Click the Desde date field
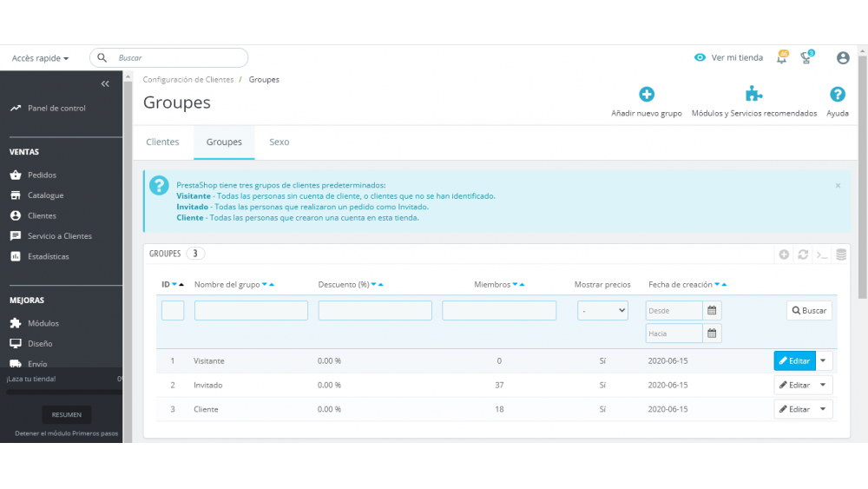 pyautogui.click(x=674, y=311)
